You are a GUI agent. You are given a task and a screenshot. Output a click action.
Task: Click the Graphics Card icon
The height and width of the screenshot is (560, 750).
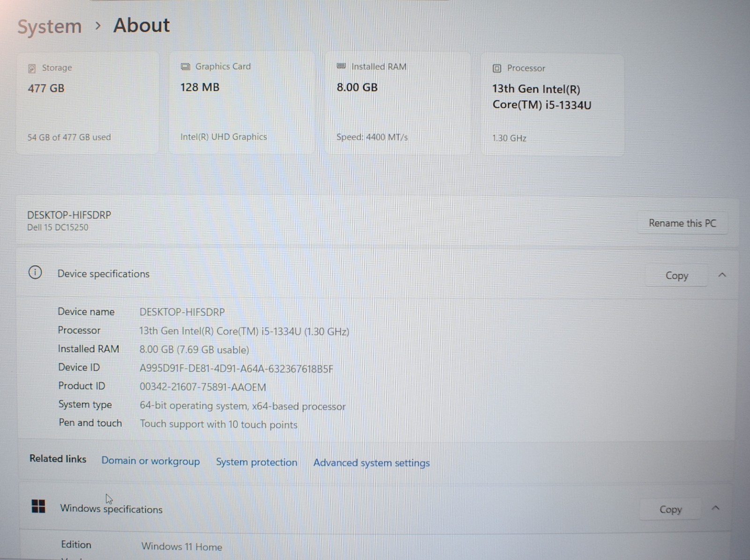[185, 67]
